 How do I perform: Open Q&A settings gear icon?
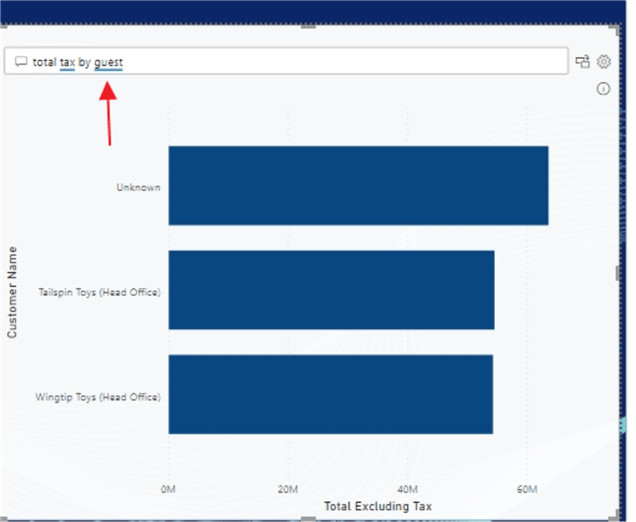(604, 62)
